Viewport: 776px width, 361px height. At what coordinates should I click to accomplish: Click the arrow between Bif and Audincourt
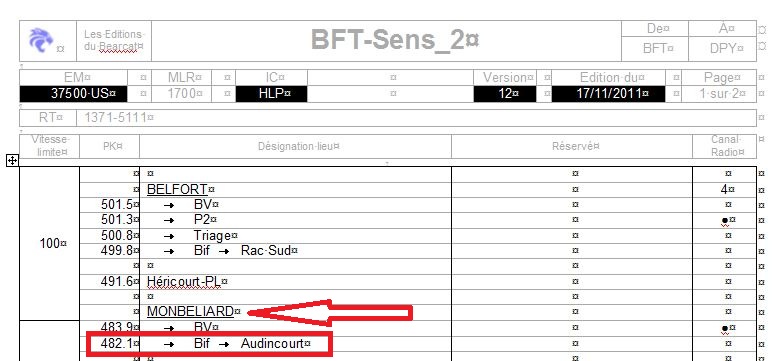tap(224, 344)
